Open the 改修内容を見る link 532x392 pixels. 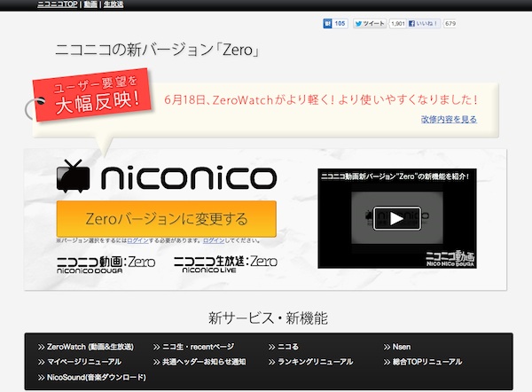coord(450,119)
